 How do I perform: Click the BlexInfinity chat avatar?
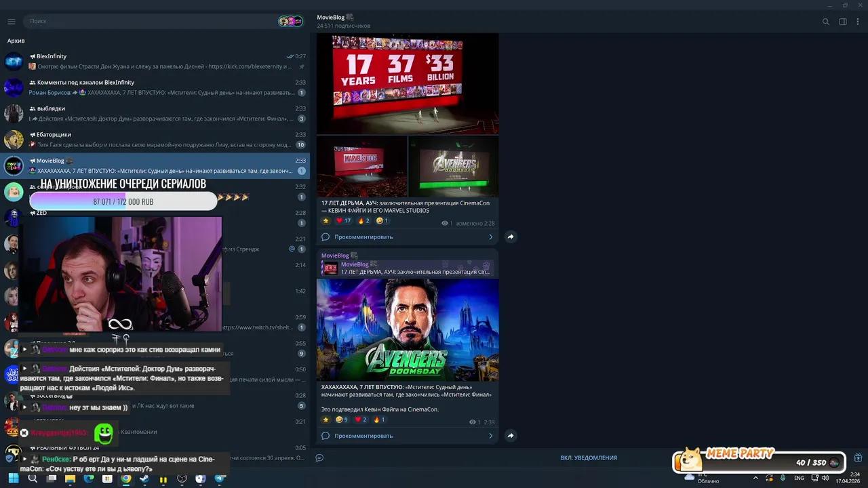point(14,62)
